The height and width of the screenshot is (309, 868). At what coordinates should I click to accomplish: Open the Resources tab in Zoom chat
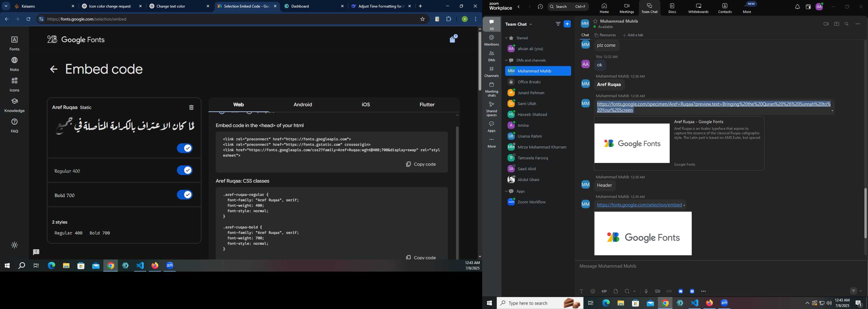605,35
